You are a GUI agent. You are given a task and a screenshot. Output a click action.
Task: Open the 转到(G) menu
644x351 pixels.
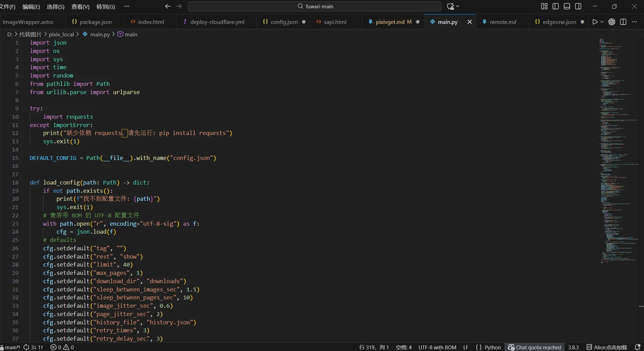click(x=106, y=7)
